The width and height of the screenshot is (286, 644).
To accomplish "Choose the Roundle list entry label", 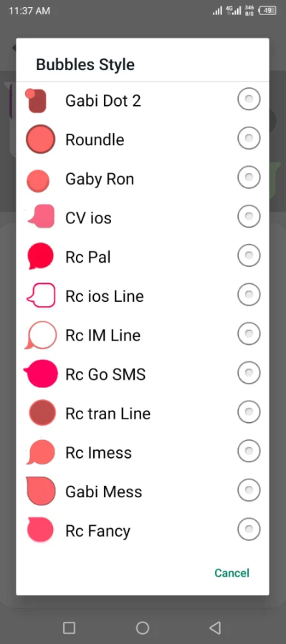I will click(x=95, y=140).
